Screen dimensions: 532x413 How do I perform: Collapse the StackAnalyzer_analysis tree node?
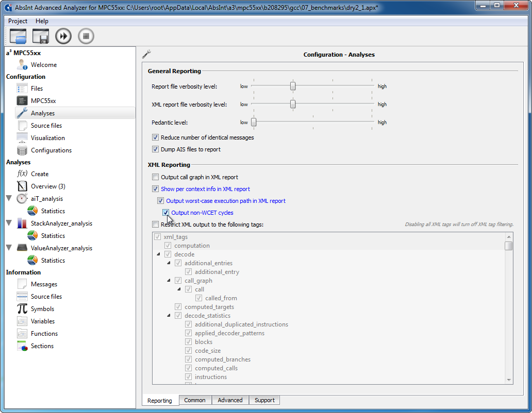coord(9,223)
